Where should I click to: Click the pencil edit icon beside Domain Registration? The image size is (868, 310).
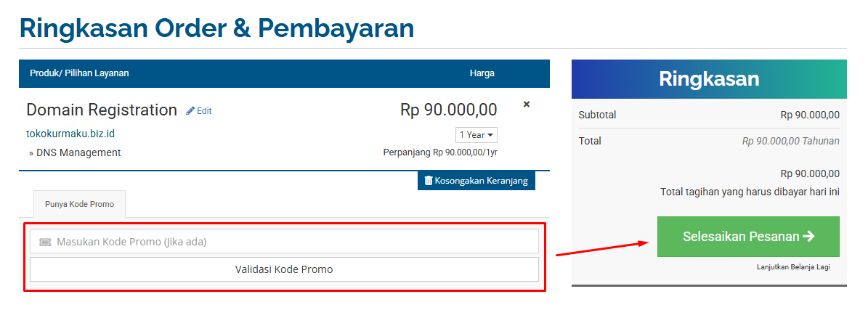pyautogui.click(x=191, y=111)
